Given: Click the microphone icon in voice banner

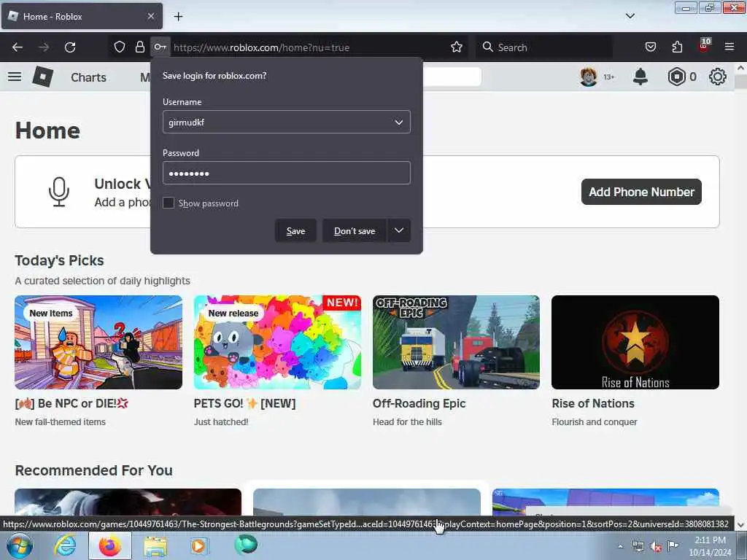Looking at the screenshot, I should point(59,192).
